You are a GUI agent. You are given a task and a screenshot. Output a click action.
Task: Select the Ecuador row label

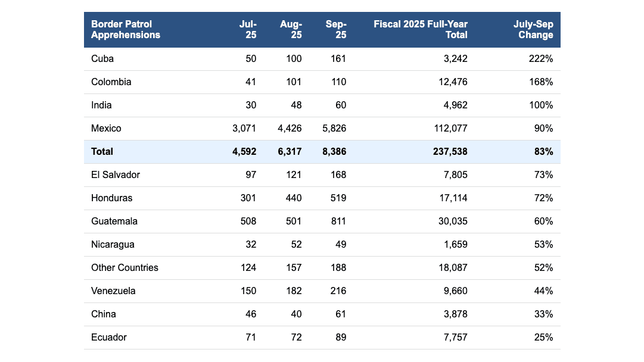tap(109, 338)
